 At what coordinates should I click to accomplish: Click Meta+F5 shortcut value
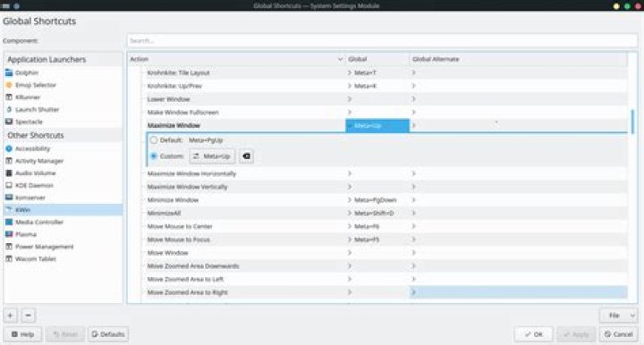(367, 240)
